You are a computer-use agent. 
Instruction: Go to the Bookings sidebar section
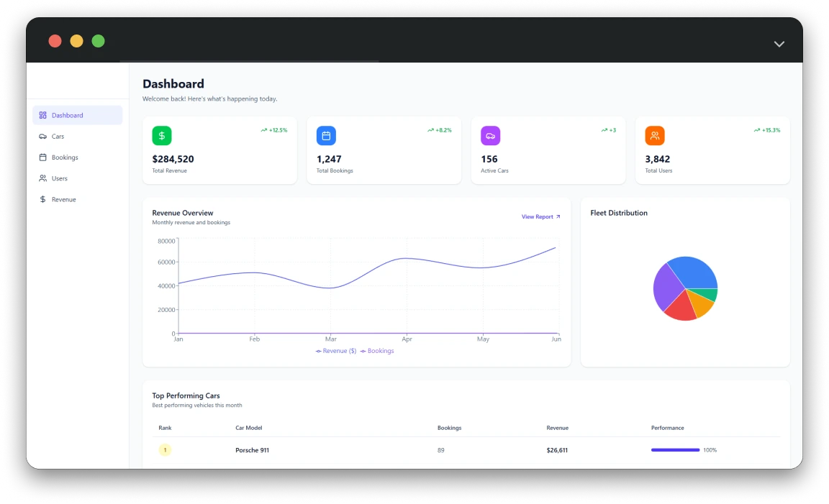pos(65,157)
